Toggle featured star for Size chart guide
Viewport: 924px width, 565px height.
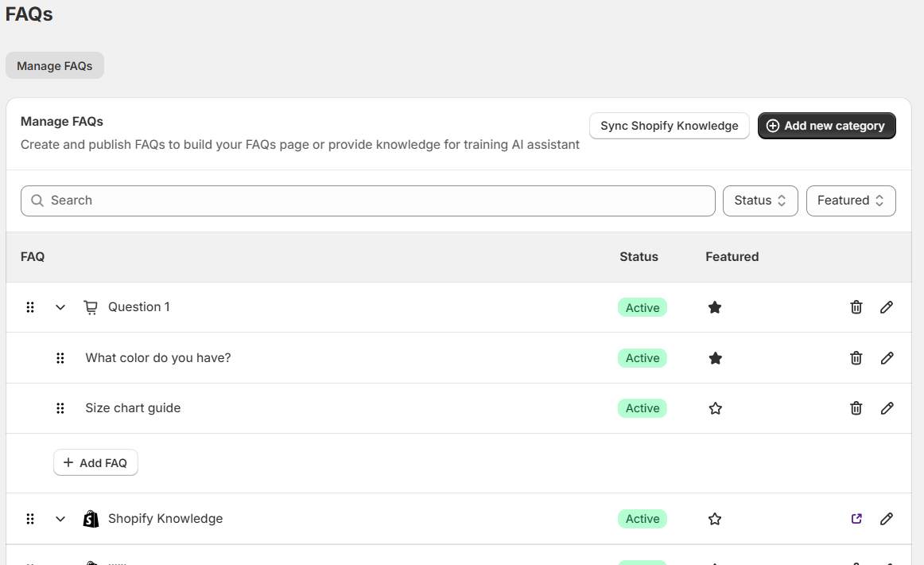(715, 408)
